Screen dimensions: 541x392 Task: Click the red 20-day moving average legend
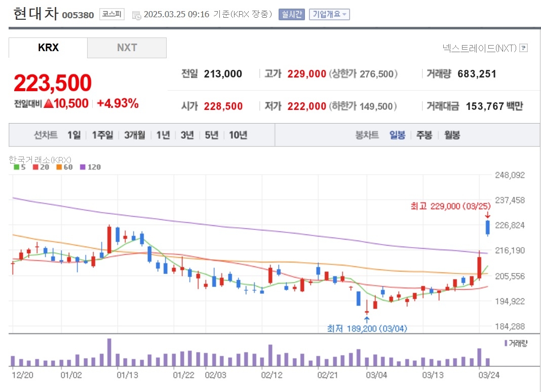click(x=41, y=167)
